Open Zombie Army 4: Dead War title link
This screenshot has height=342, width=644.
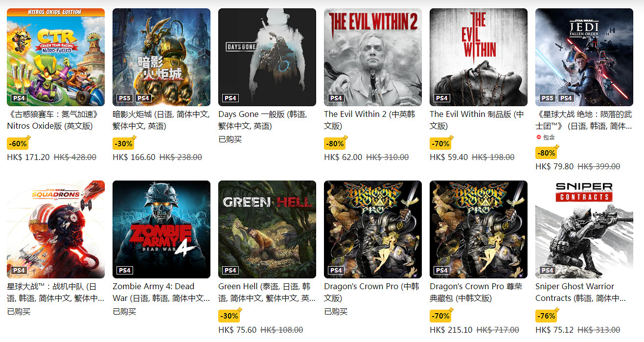161,292
